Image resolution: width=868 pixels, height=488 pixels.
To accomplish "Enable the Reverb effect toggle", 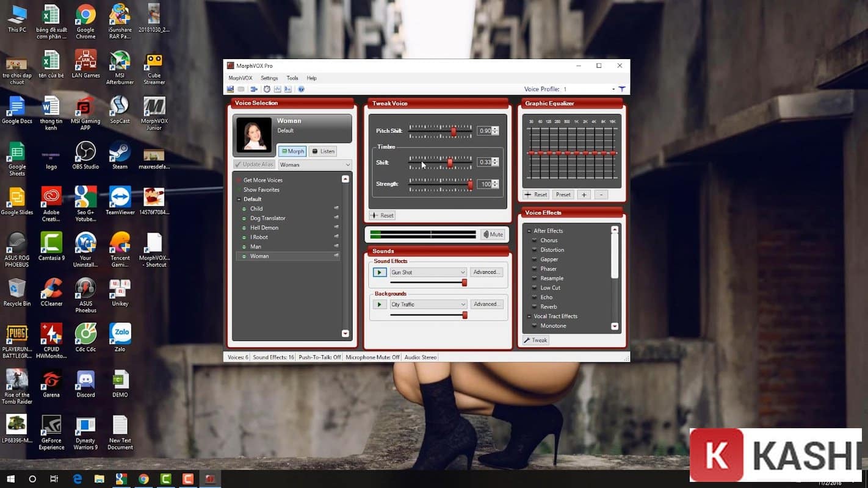I will (534, 307).
